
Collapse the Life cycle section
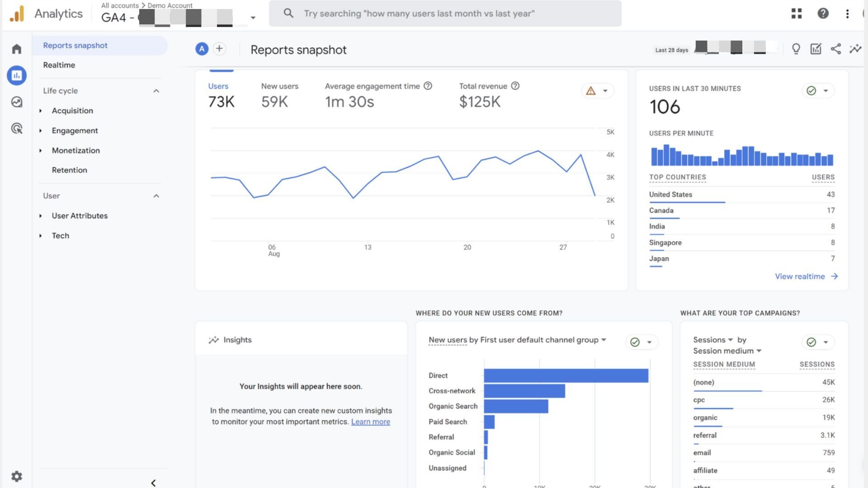pyautogui.click(x=156, y=91)
